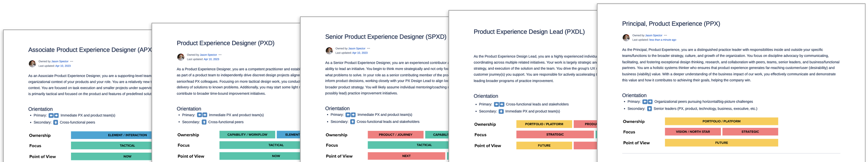This screenshot has height=162, width=868.
Task: Select the red VISION / NORTH STAR focus block
Action: point(693,132)
